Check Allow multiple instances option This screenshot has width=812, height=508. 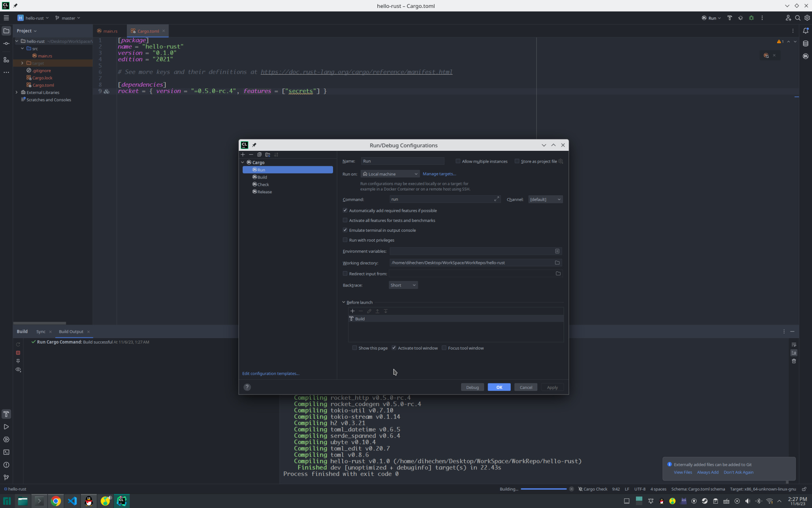point(458,161)
